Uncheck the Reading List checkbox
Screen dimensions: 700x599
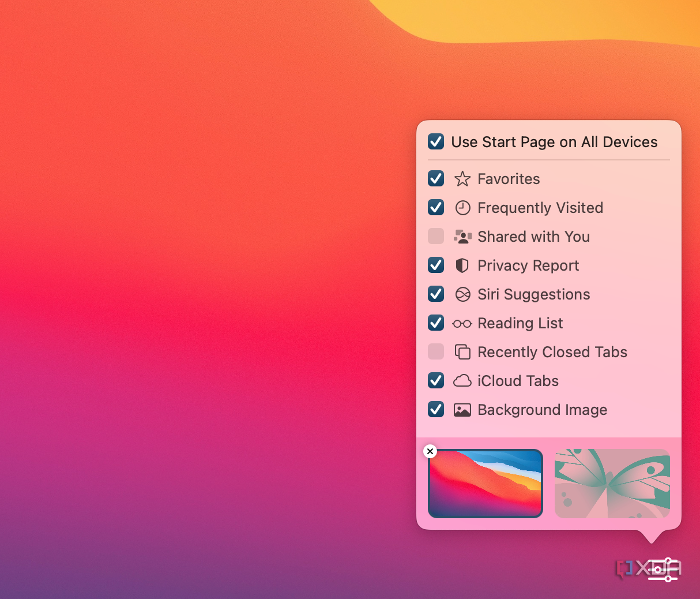tap(436, 323)
